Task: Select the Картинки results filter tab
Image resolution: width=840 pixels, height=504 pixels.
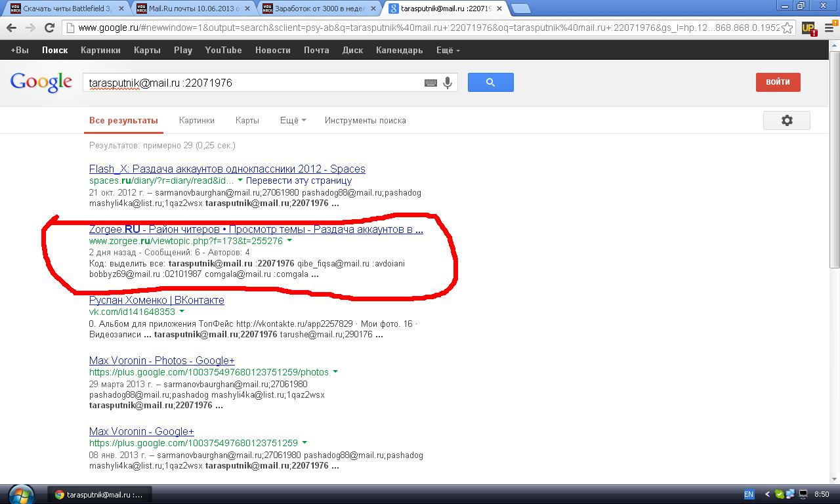Action: (x=197, y=120)
